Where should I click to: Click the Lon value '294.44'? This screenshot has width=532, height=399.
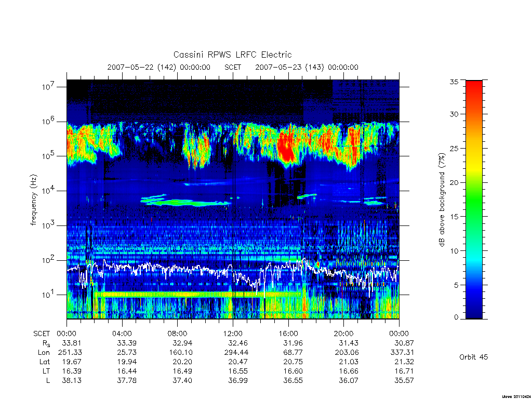pos(236,353)
